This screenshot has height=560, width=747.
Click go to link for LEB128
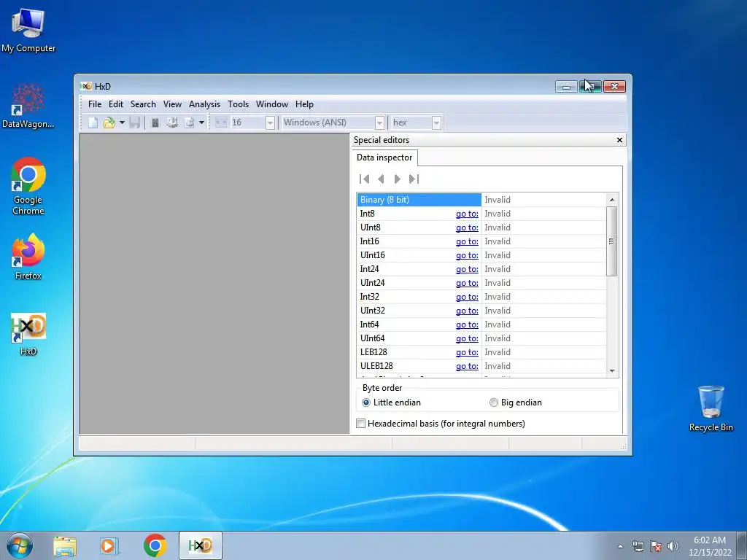pos(467,352)
